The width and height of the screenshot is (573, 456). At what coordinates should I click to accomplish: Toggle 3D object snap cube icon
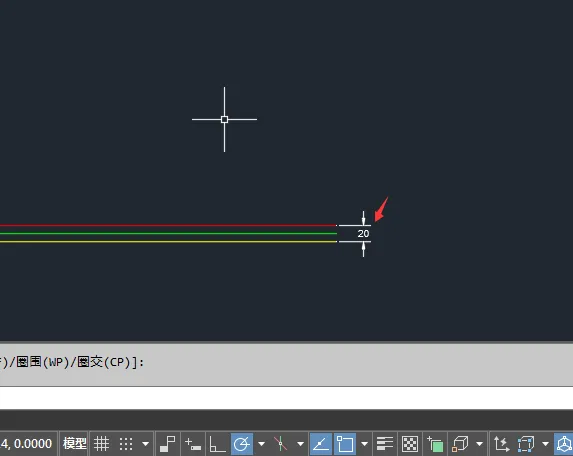pos(460,444)
